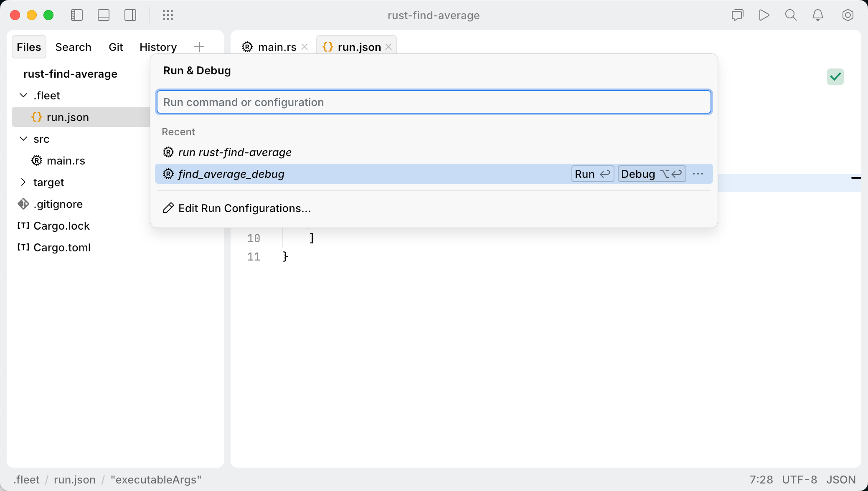Toggle the right panel visibility
This screenshot has height=491, width=868.
(130, 15)
